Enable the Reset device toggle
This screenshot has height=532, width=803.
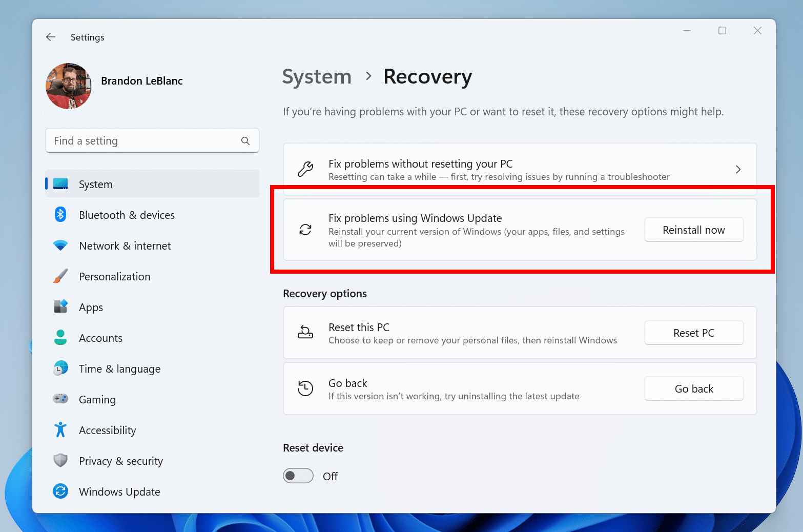click(298, 476)
